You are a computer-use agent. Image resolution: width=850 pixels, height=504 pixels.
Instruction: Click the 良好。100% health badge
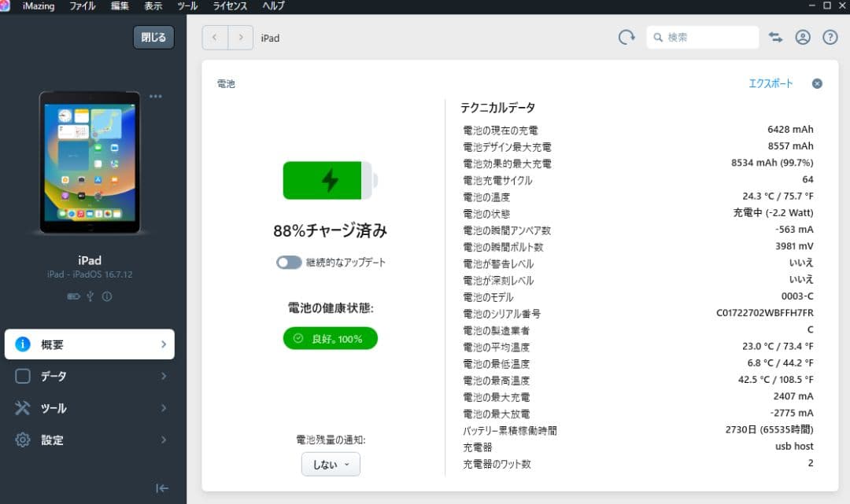coord(330,338)
